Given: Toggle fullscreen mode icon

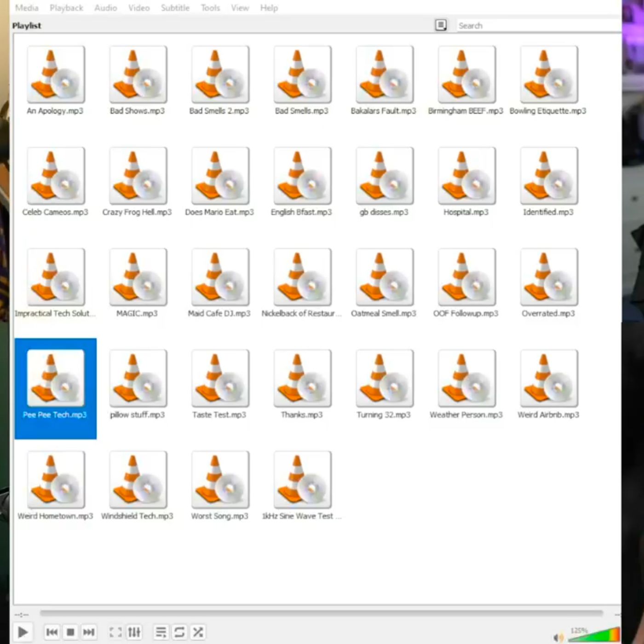Looking at the screenshot, I should pos(115,632).
